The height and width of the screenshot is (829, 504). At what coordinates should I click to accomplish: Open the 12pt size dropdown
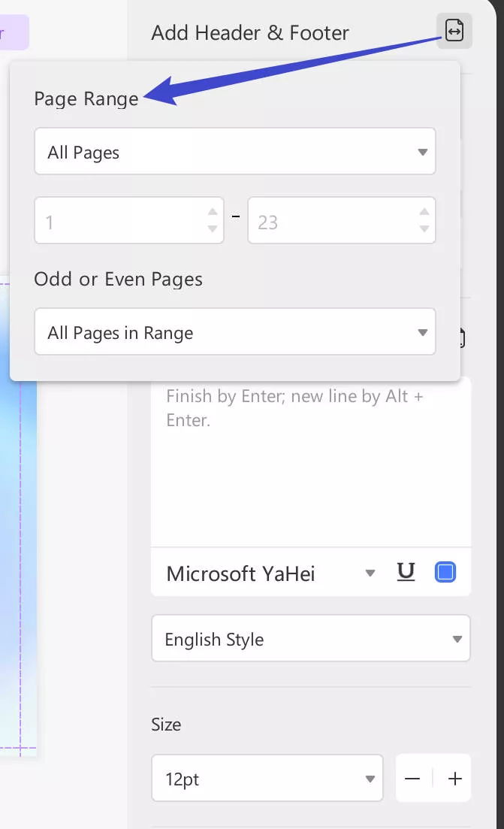click(x=267, y=779)
